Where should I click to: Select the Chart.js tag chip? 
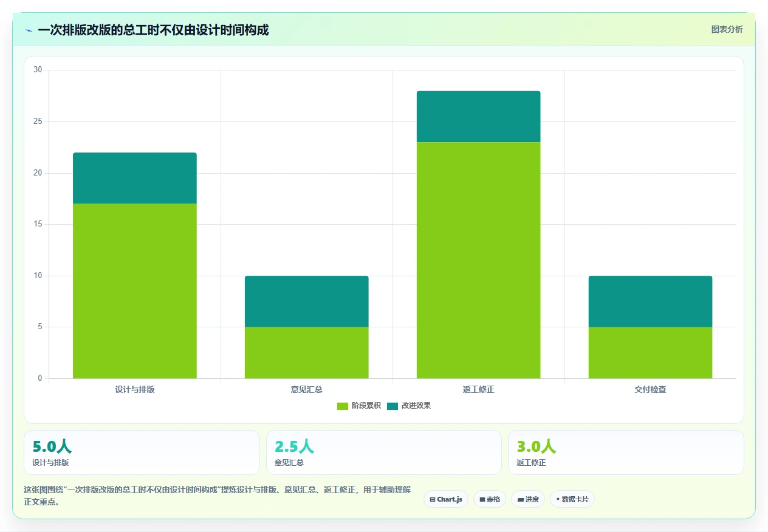click(x=446, y=499)
